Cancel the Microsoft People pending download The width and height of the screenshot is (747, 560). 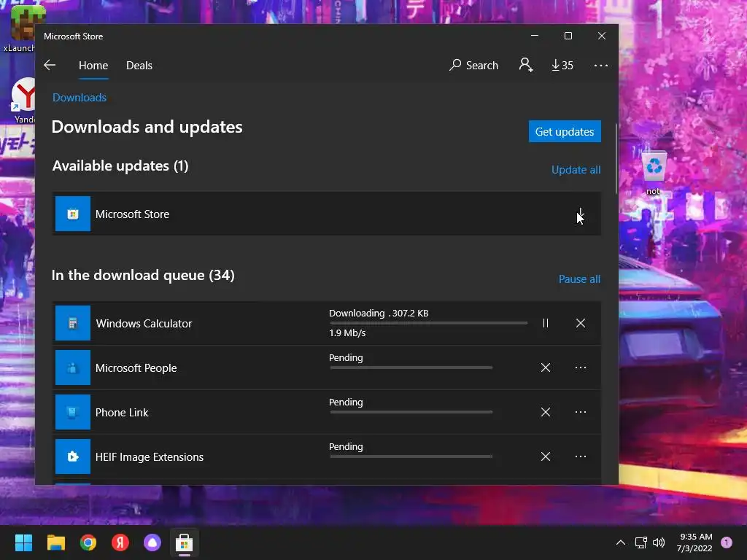point(546,367)
